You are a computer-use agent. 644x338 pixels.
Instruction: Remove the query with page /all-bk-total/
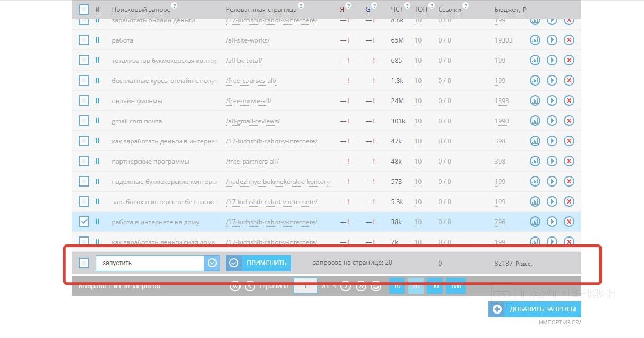point(569,60)
